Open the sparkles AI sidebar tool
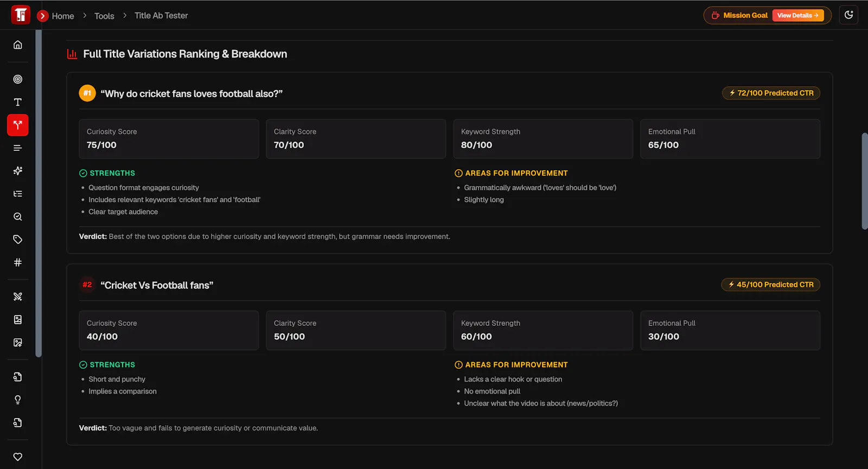Screen dimensions: 868x469 tap(18, 171)
